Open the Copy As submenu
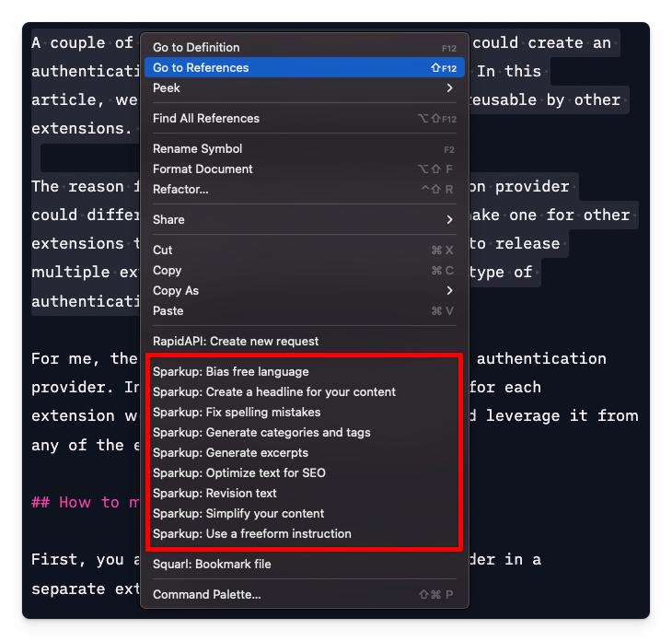 [305, 290]
